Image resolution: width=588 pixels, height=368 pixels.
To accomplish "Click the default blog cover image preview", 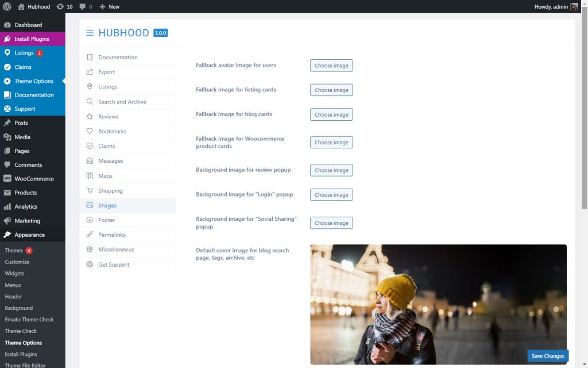I will [438, 304].
